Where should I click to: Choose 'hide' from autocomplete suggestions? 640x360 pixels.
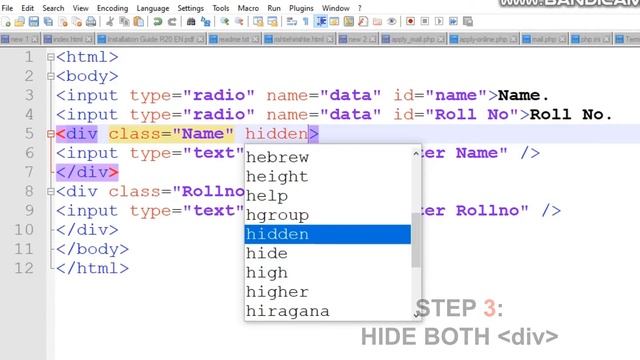[327, 253]
